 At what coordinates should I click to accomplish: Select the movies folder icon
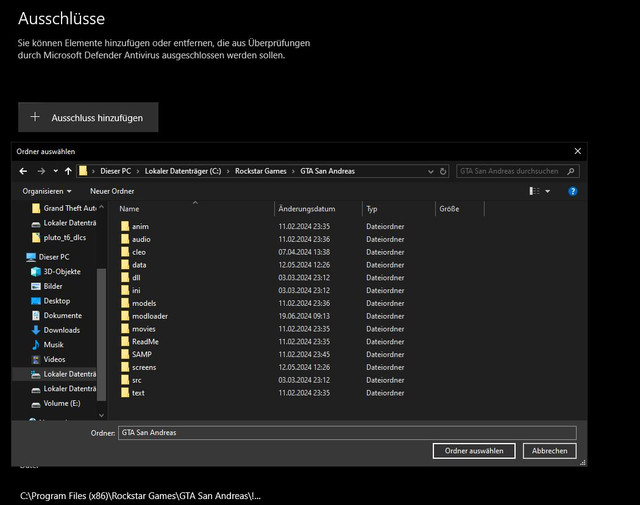(x=125, y=329)
